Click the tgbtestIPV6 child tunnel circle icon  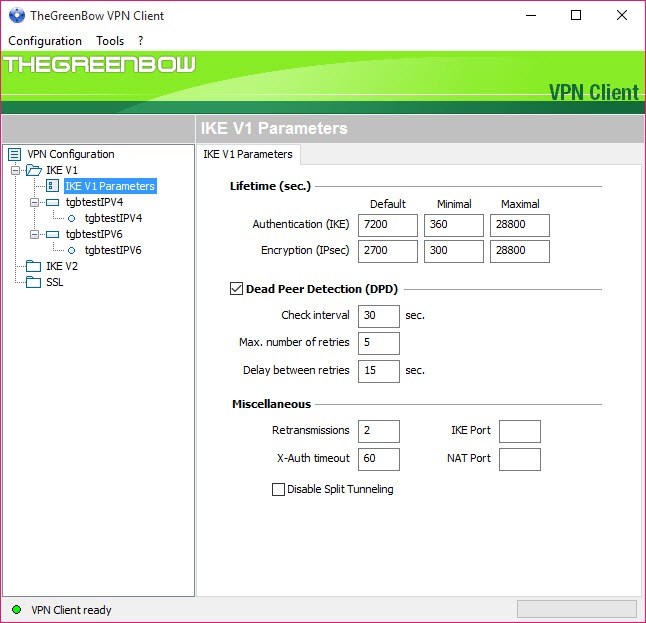pyautogui.click(x=71, y=251)
